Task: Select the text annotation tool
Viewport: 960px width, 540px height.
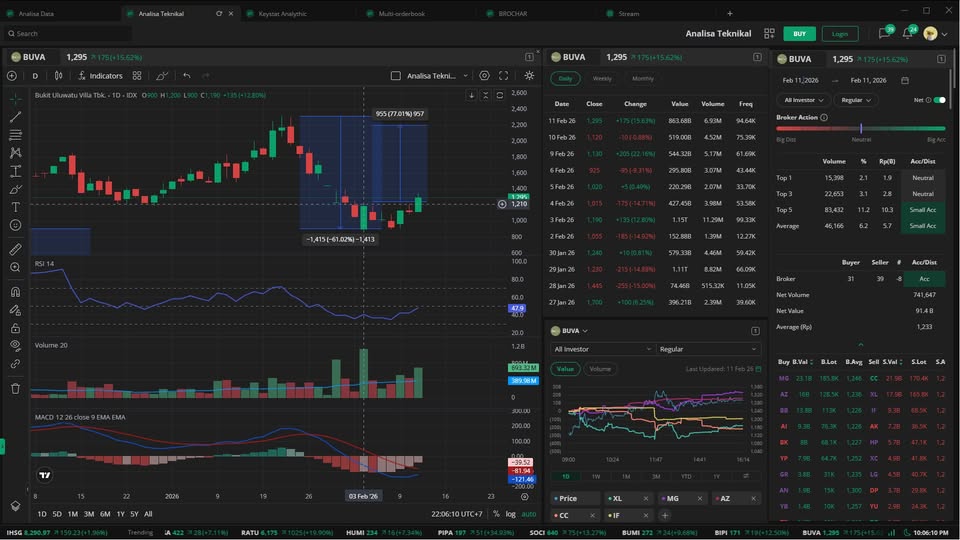Action: coord(15,207)
